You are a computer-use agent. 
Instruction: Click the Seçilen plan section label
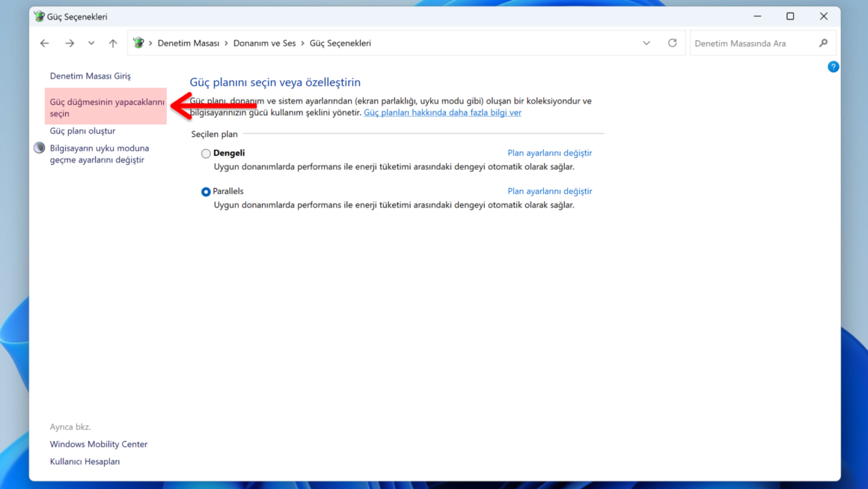(x=214, y=134)
